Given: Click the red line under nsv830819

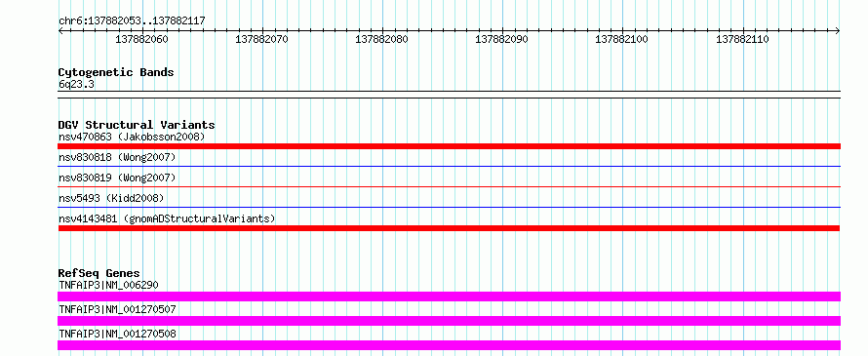Looking at the screenshot, I should coord(449,186).
